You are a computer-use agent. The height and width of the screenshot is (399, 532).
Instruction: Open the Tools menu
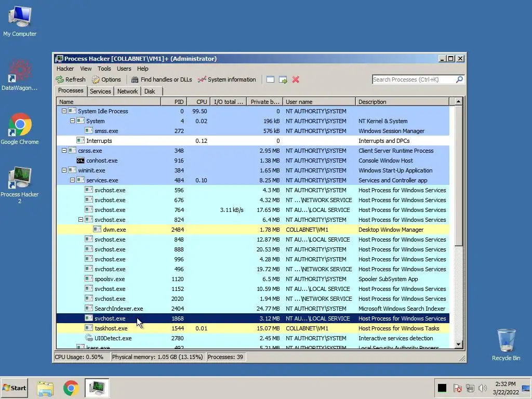point(104,69)
